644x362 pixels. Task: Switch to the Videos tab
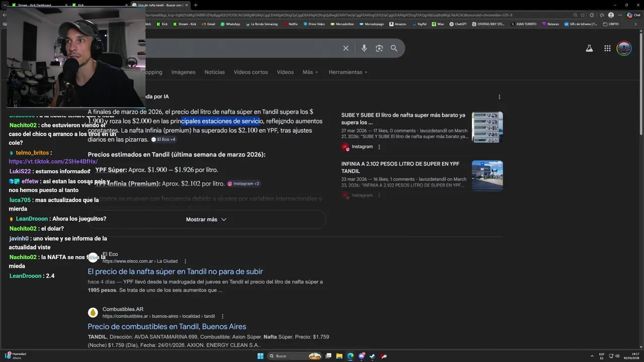[285, 72]
